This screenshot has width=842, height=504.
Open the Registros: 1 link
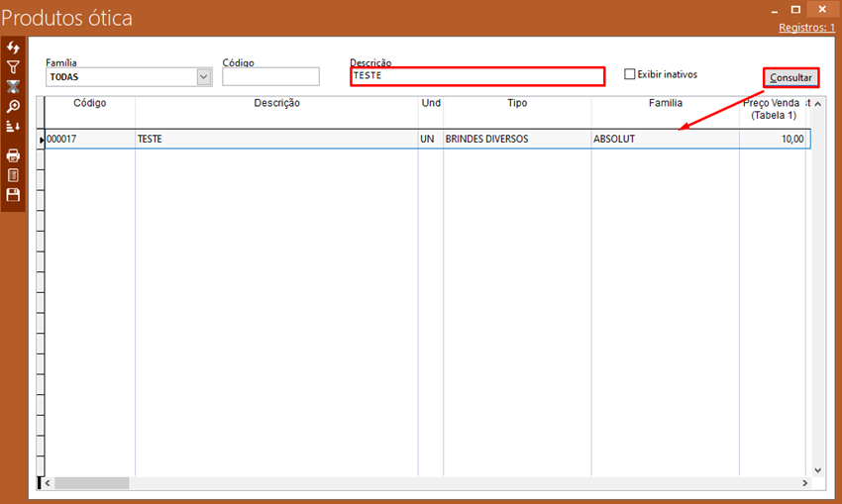tap(806, 28)
